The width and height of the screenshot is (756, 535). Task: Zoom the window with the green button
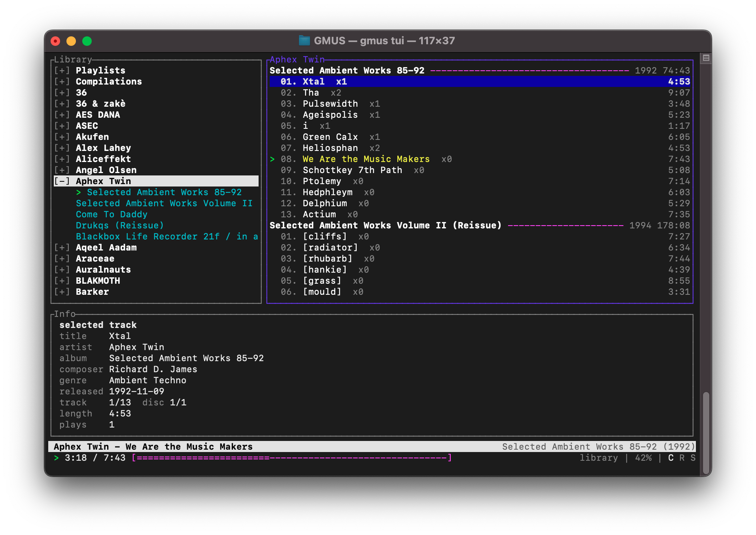point(87,41)
